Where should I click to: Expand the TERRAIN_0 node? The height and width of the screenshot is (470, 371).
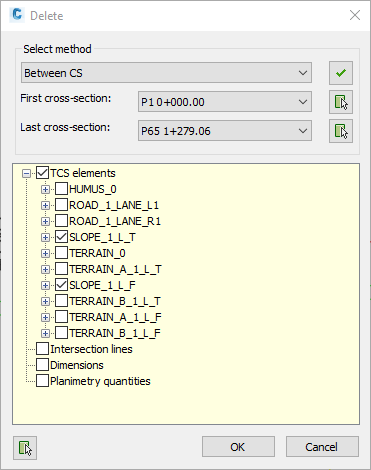[45, 253]
